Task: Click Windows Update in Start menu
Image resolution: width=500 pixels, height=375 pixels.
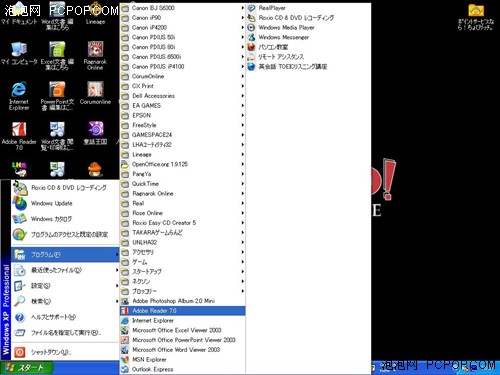Action: tap(65, 203)
